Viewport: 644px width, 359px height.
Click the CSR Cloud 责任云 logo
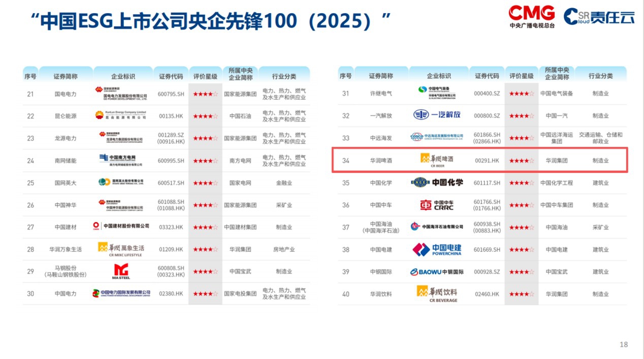point(599,17)
